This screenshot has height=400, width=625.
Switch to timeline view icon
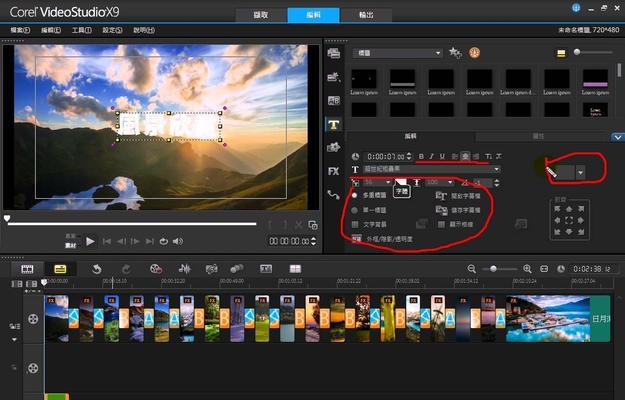[60, 269]
